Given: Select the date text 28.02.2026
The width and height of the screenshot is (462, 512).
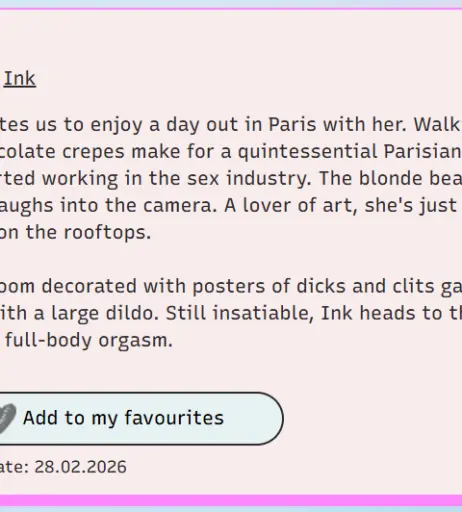Looking at the screenshot, I should [81, 467].
